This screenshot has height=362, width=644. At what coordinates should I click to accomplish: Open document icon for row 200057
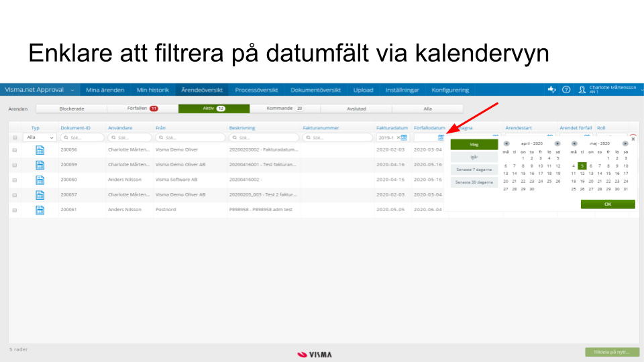[40, 195]
